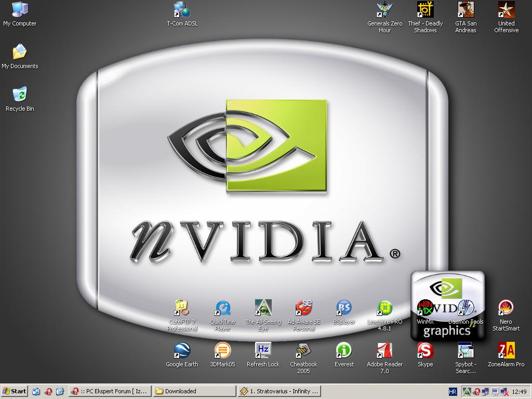Select The All-Seeing Eye shortcut
532x399 pixels.
(263, 315)
